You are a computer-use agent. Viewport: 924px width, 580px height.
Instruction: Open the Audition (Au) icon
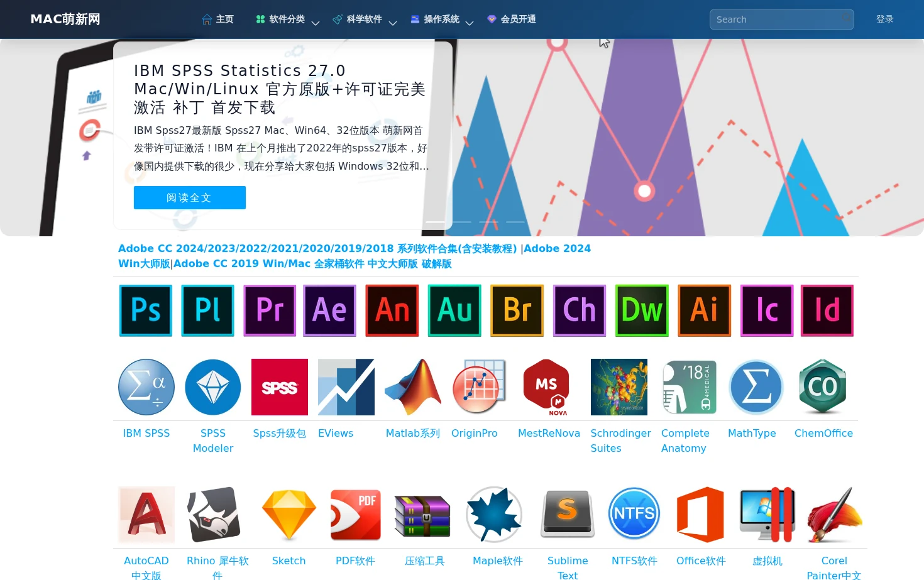454,310
